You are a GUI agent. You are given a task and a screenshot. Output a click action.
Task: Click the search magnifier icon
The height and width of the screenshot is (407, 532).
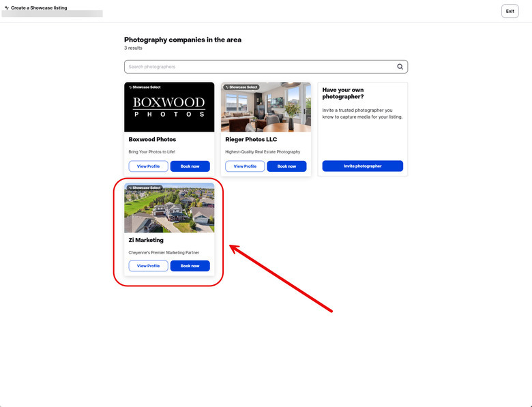(400, 67)
